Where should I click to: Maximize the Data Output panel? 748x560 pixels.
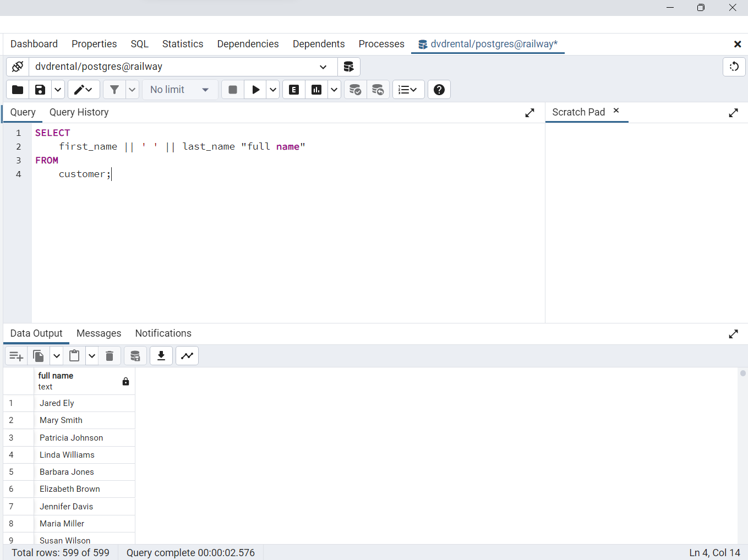tap(733, 334)
